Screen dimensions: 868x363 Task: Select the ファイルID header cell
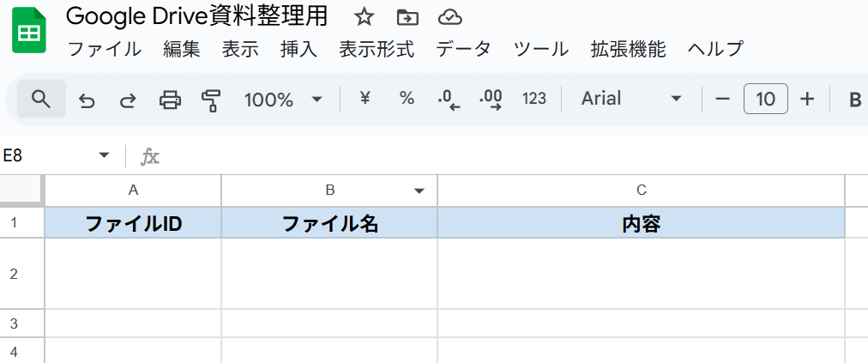coord(133,223)
